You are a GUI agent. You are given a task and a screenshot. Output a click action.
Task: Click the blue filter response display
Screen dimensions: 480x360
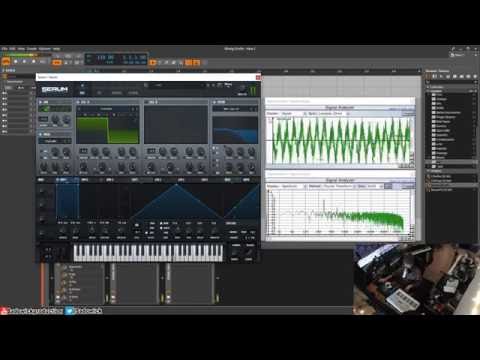tap(235, 130)
